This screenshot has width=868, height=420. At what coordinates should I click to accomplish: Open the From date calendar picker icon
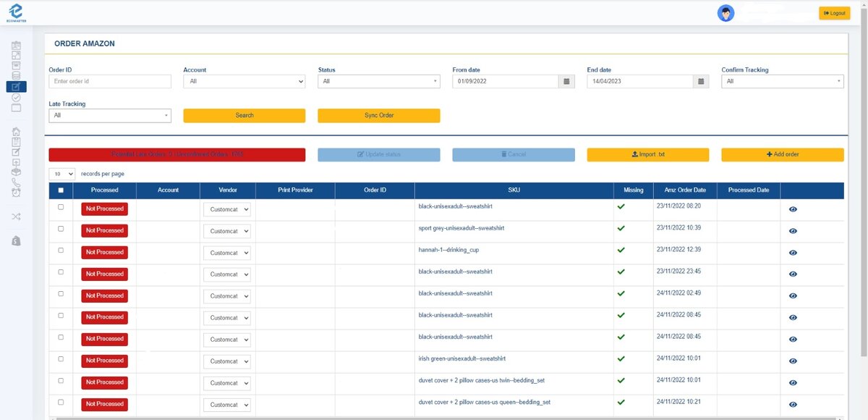click(567, 81)
